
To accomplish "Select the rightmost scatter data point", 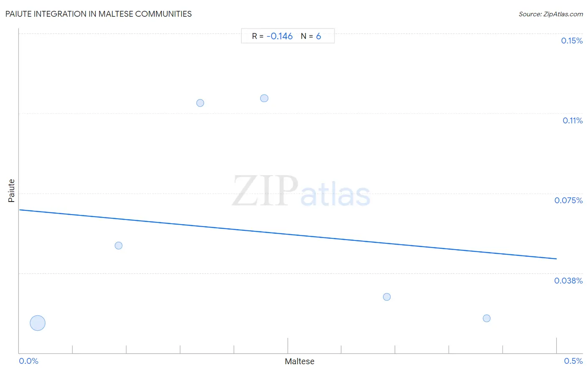I will (x=487, y=318).
